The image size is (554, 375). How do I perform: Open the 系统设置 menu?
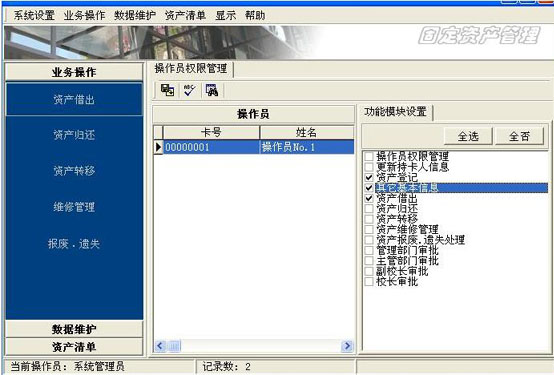(x=34, y=15)
